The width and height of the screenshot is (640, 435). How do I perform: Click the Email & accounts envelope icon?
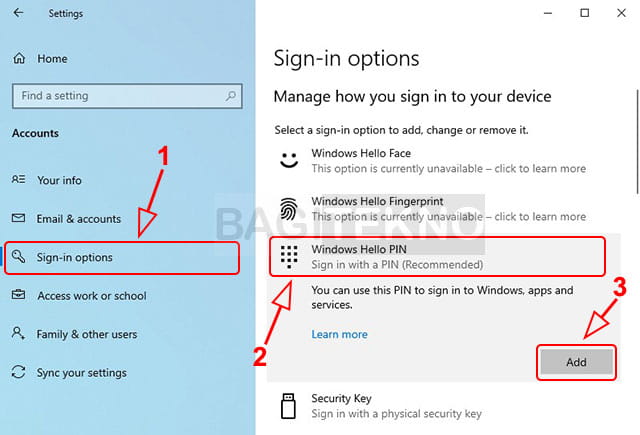coord(18,218)
